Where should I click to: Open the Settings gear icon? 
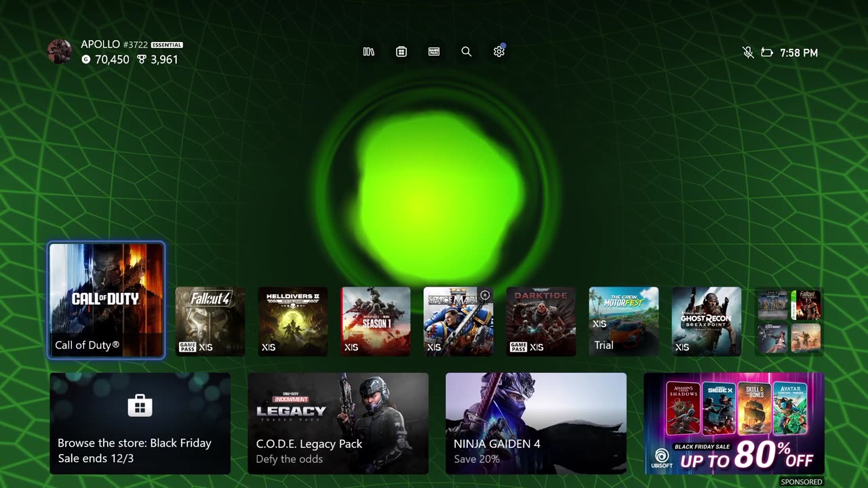499,52
